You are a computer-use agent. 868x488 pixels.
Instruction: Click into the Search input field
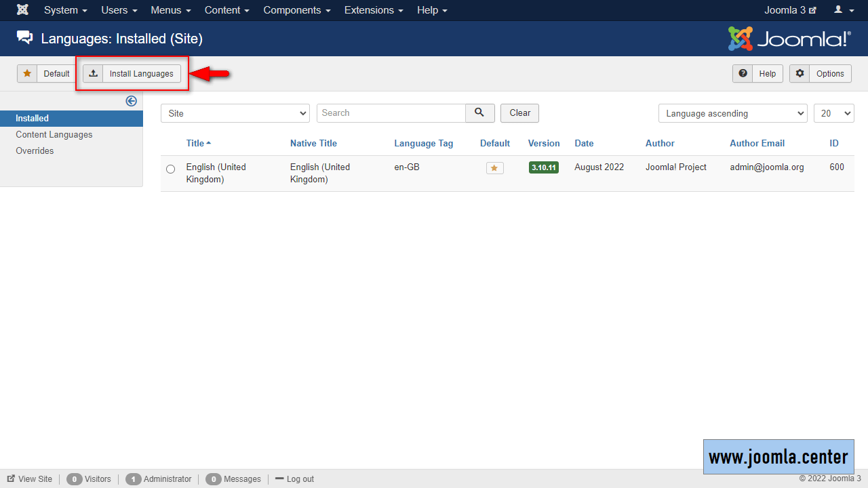tap(391, 113)
